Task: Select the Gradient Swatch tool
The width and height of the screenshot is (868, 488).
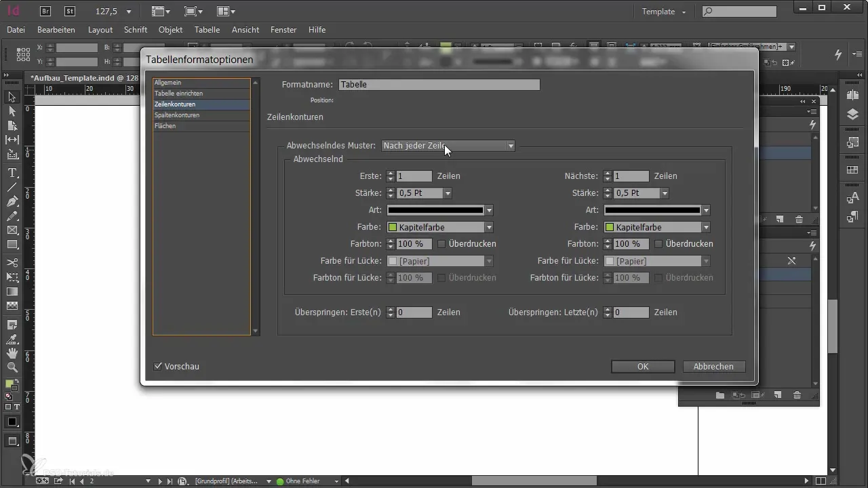Action: coord(12,291)
